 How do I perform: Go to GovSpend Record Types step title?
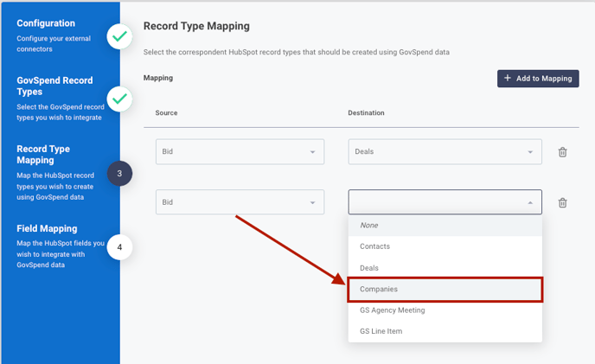pos(54,86)
